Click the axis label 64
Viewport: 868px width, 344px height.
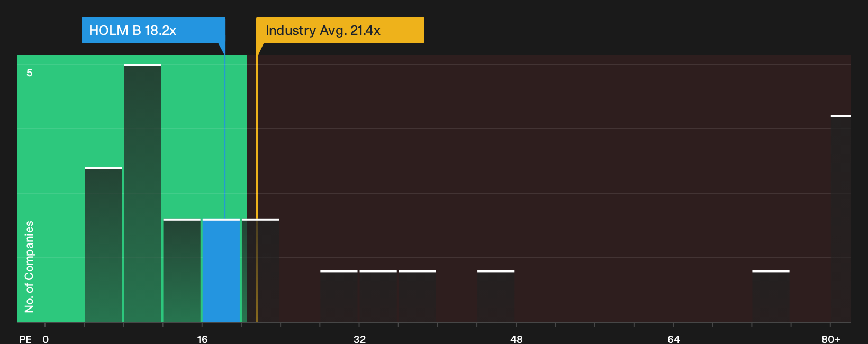[674, 339]
